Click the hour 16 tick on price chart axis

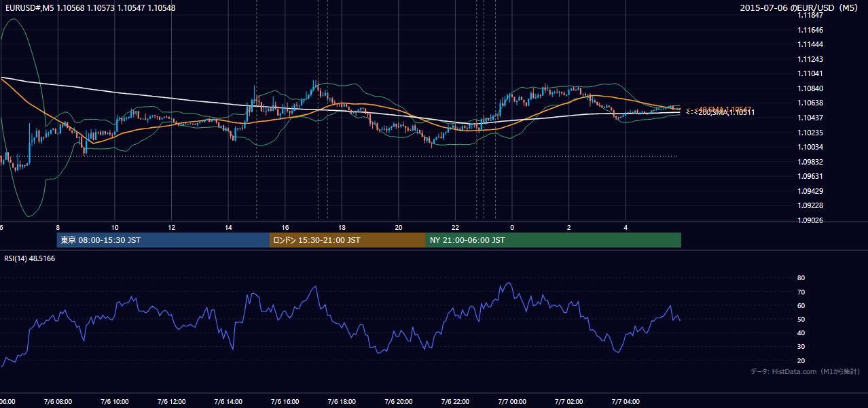285,227
